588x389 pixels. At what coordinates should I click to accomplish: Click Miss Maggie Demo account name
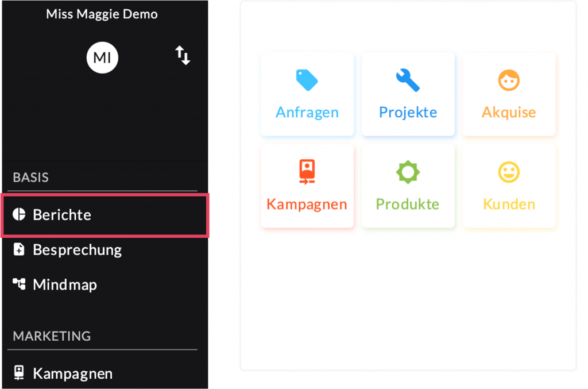[x=102, y=14]
